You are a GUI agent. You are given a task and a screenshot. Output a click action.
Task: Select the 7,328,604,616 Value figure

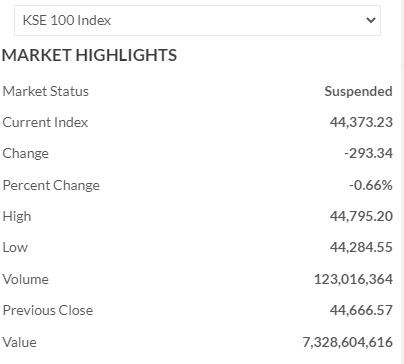[x=348, y=342]
